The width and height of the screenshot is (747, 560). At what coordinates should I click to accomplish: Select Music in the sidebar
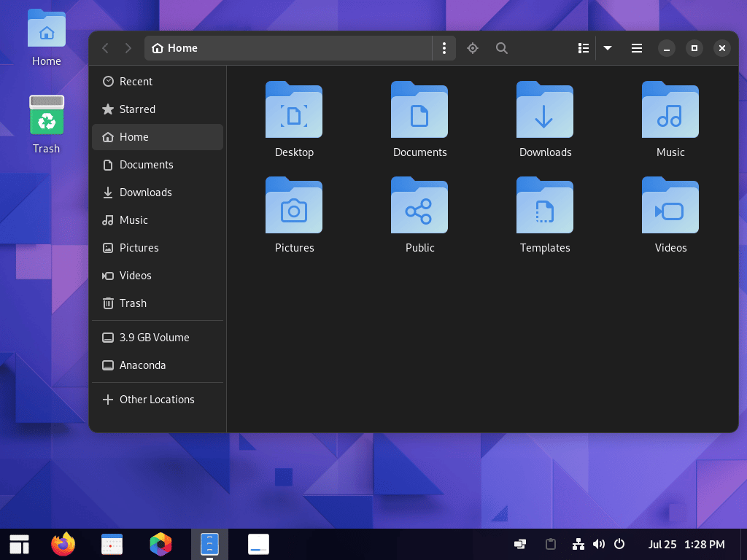(158, 220)
